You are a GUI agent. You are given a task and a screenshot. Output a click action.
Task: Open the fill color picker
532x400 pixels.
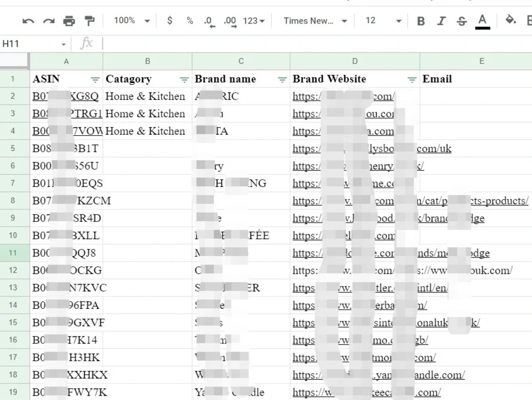510,20
